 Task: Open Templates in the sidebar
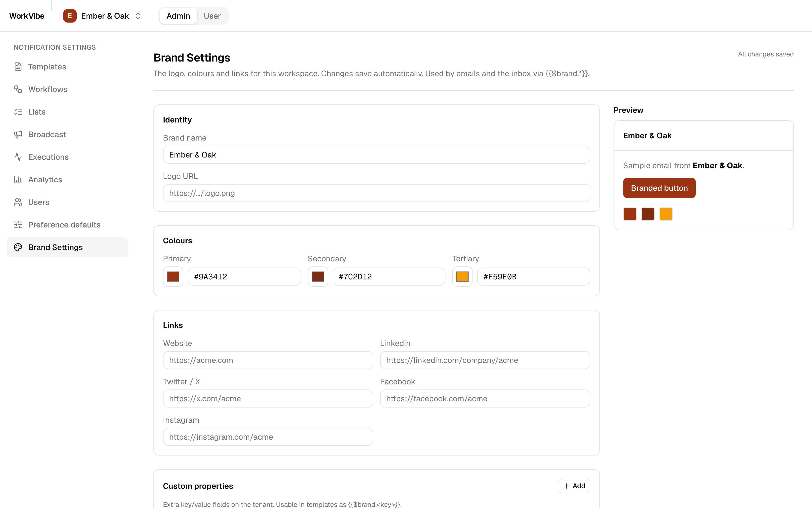click(x=67, y=67)
